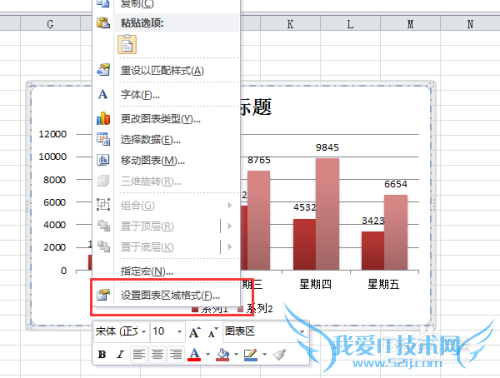Select the 6654 bar for 星期五

396,232
